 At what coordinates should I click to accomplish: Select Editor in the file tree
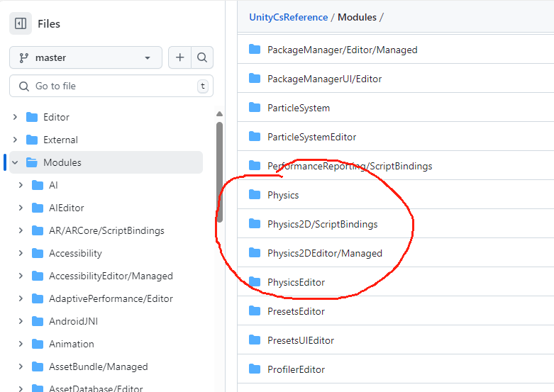click(56, 117)
